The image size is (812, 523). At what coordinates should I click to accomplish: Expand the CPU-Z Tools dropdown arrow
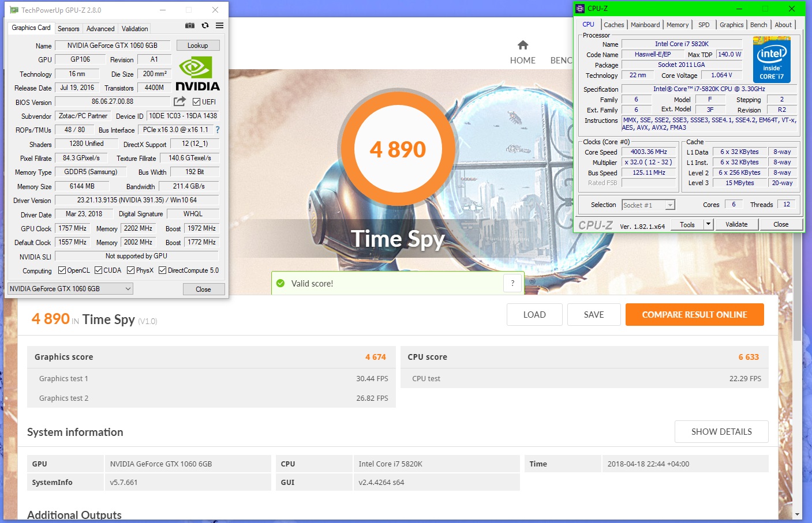[x=709, y=224]
